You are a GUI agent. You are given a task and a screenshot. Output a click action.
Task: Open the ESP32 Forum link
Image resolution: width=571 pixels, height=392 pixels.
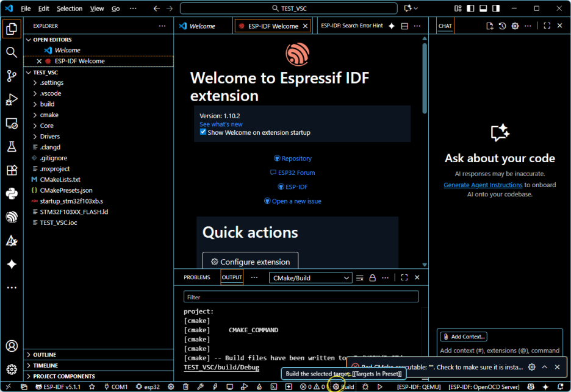(293, 173)
